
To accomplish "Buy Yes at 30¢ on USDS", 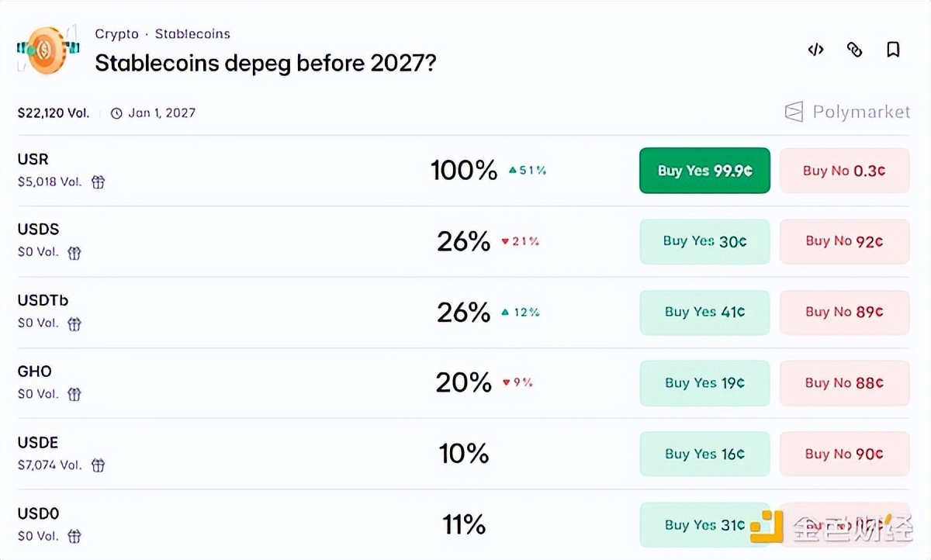I will click(x=704, y=241).
